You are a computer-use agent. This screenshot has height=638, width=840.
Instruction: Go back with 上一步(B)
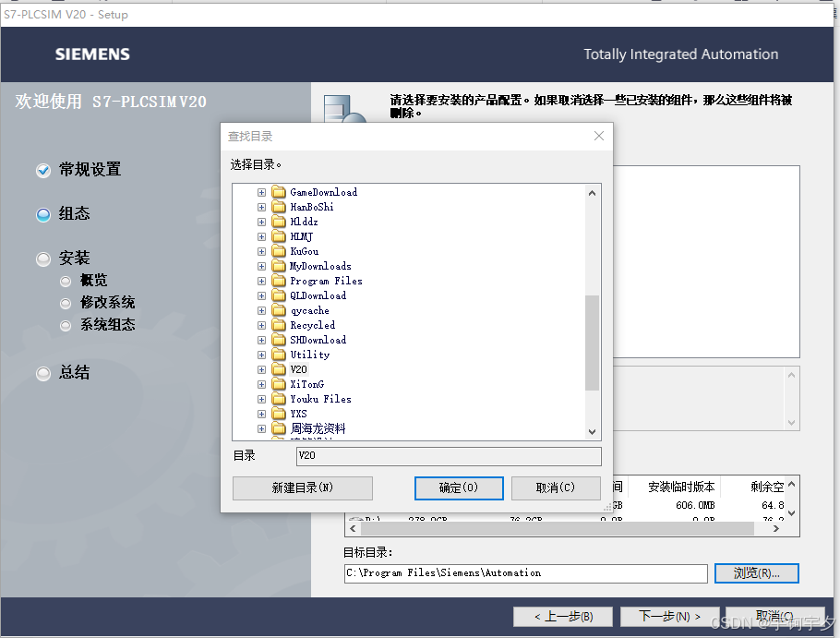pos(563,617)
